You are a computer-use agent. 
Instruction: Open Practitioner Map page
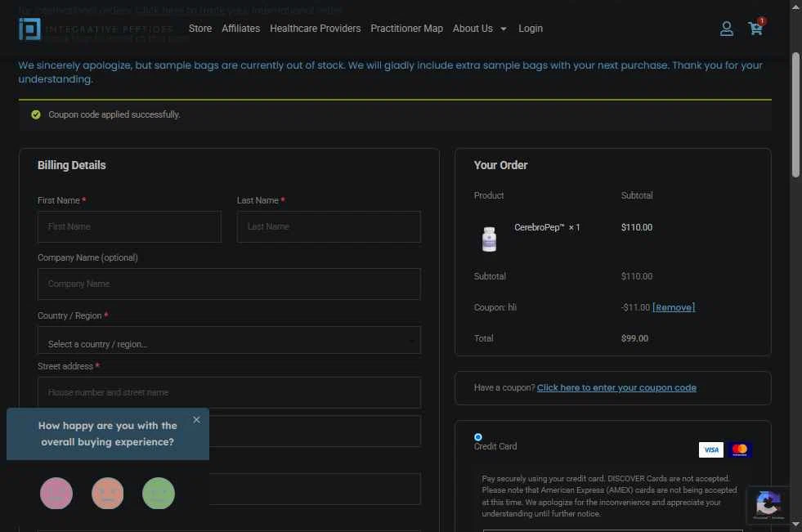pos(406,29)
